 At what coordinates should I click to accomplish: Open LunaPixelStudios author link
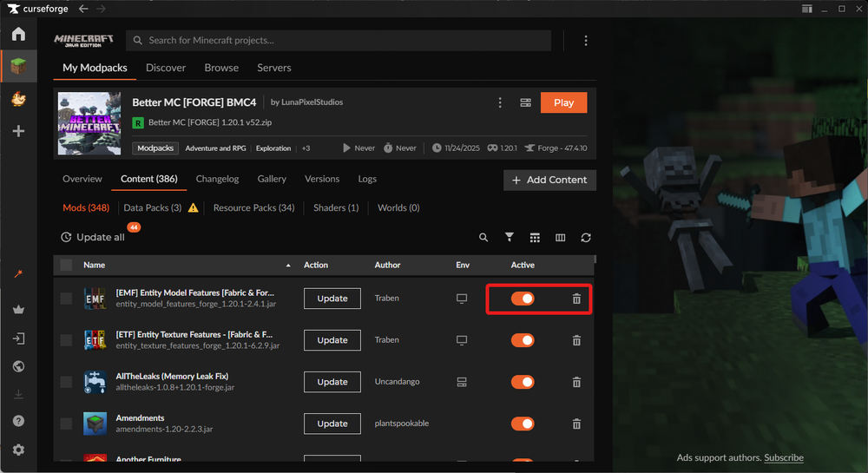click(x=312, y=102)
